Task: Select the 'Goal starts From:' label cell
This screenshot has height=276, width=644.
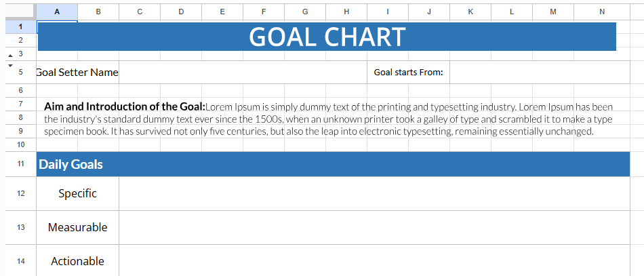Action: (408, 73)
